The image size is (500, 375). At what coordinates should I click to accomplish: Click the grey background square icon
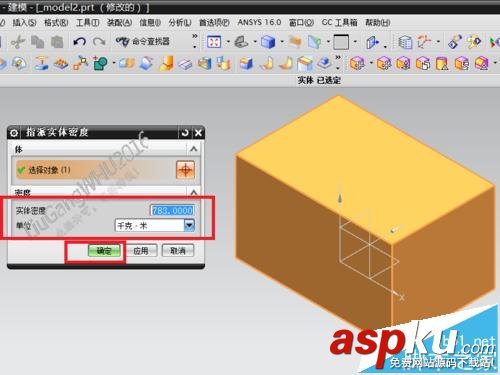pos(341,42)
